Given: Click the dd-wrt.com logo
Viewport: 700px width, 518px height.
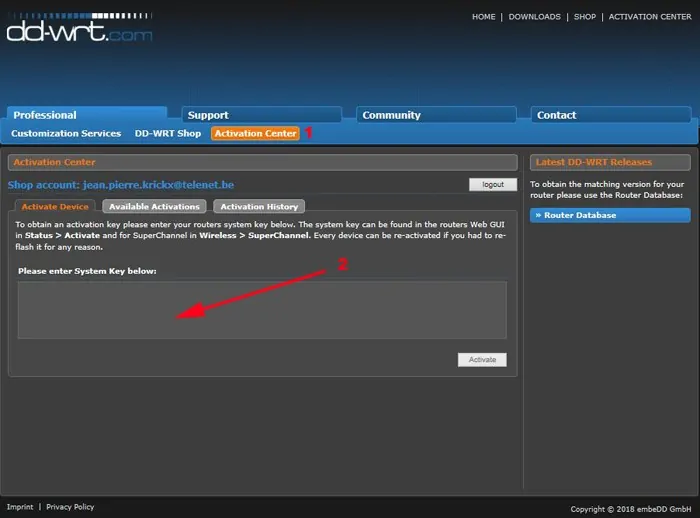Looking at the screenshot, I should coord(79,28).
